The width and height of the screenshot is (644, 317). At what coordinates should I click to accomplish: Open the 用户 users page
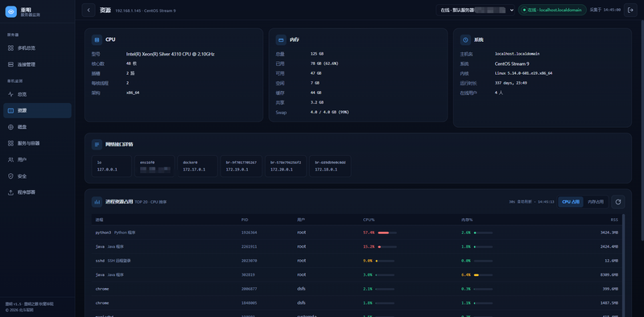pos(37,160)
